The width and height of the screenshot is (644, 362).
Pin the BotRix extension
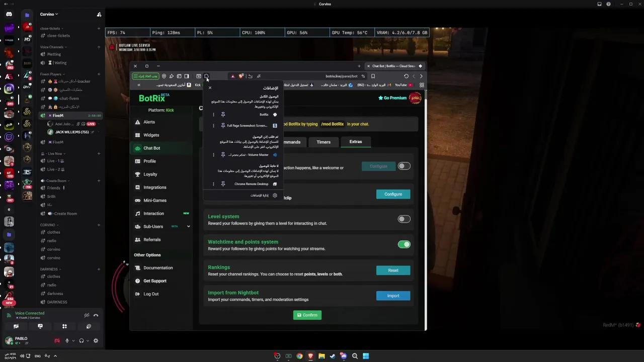click(223, 115)
